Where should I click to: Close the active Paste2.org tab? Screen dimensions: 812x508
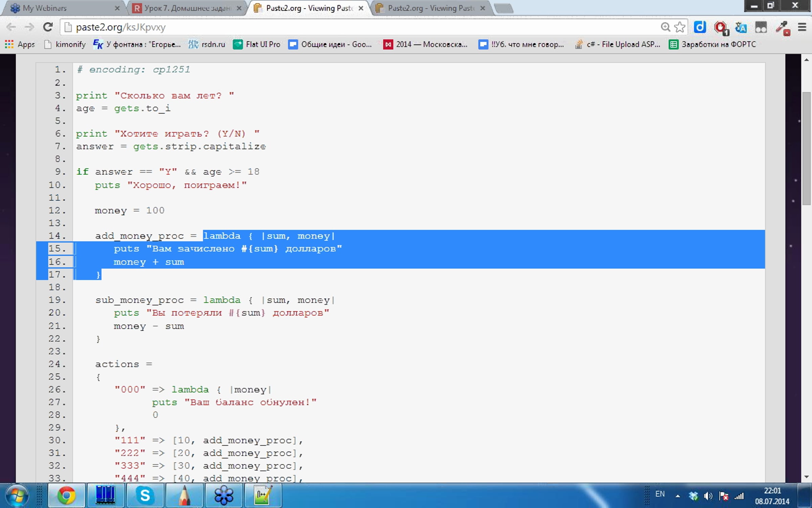[361, 8]
